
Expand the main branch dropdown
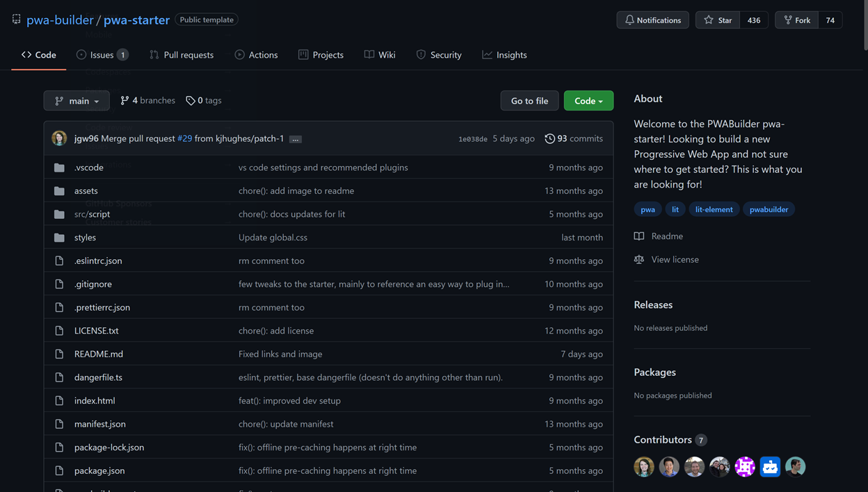[x=77, y=101]
